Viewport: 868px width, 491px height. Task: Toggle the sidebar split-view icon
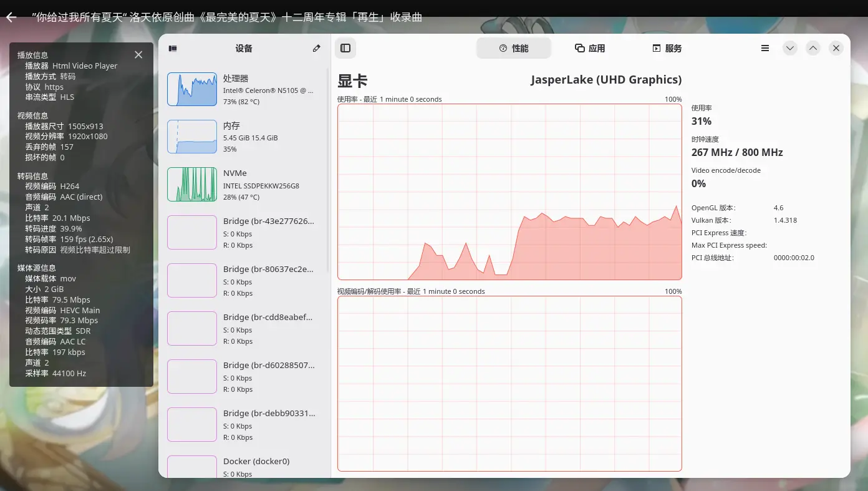pos(345,47)
